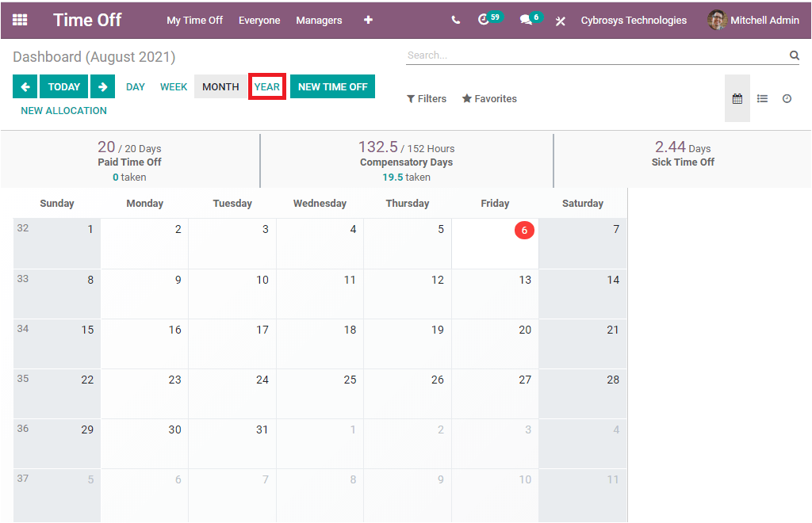
Task: Switch to list view icon
Action: [762, 99]
